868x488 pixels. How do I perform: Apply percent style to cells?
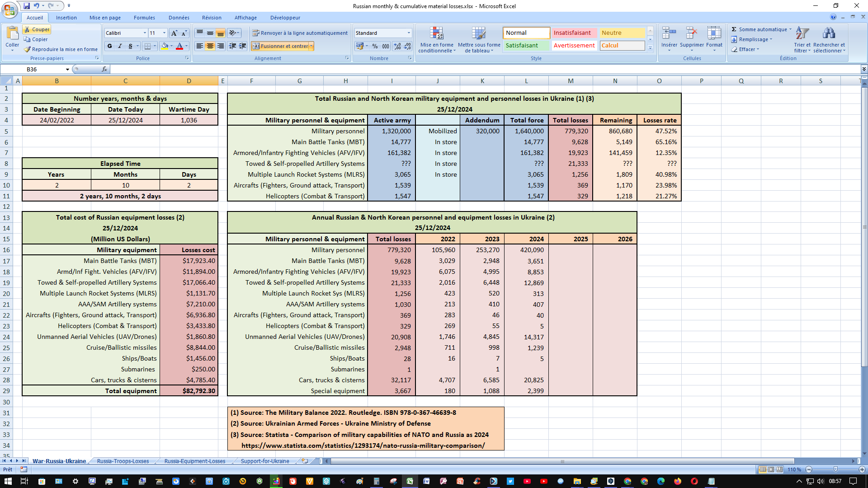pos(375,46)
